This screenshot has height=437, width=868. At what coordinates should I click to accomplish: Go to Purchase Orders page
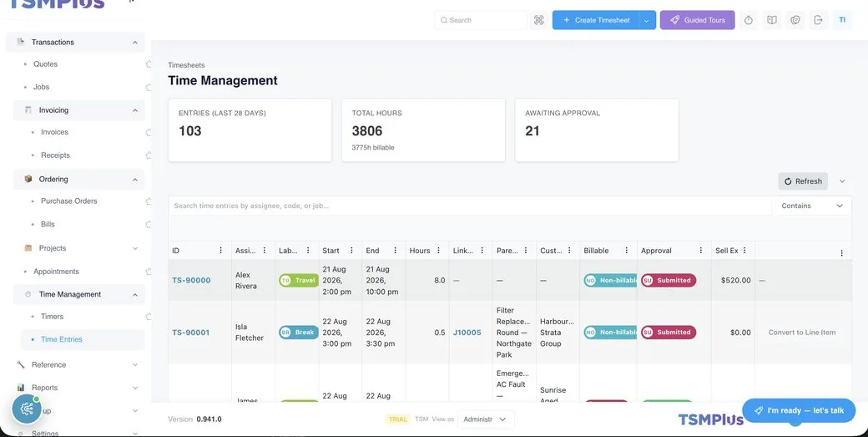(x=69, y=201)
